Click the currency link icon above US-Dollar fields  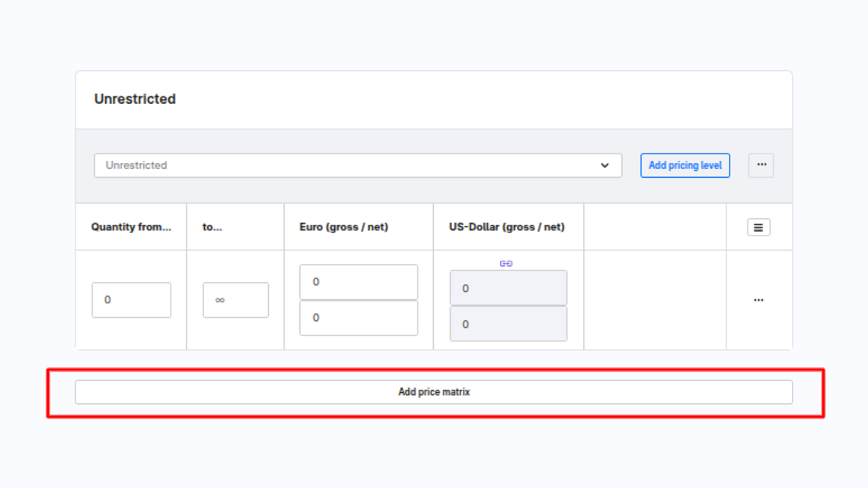506,263
